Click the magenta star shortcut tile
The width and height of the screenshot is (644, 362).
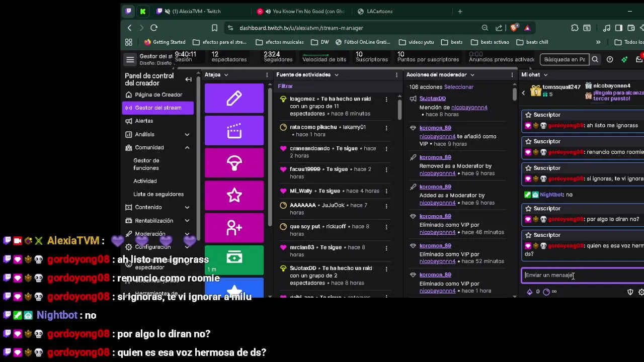pyautogui.click(x=234, y=195)
